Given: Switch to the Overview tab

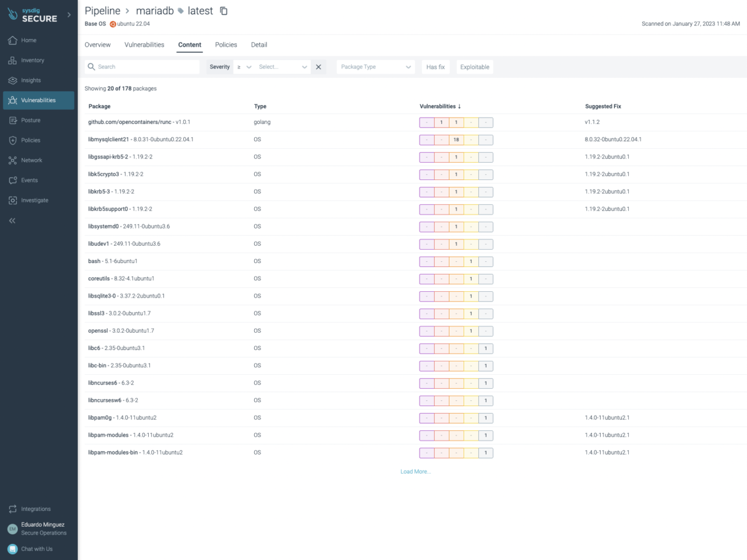Looking at the screenshot, I should tap(98, 45).
